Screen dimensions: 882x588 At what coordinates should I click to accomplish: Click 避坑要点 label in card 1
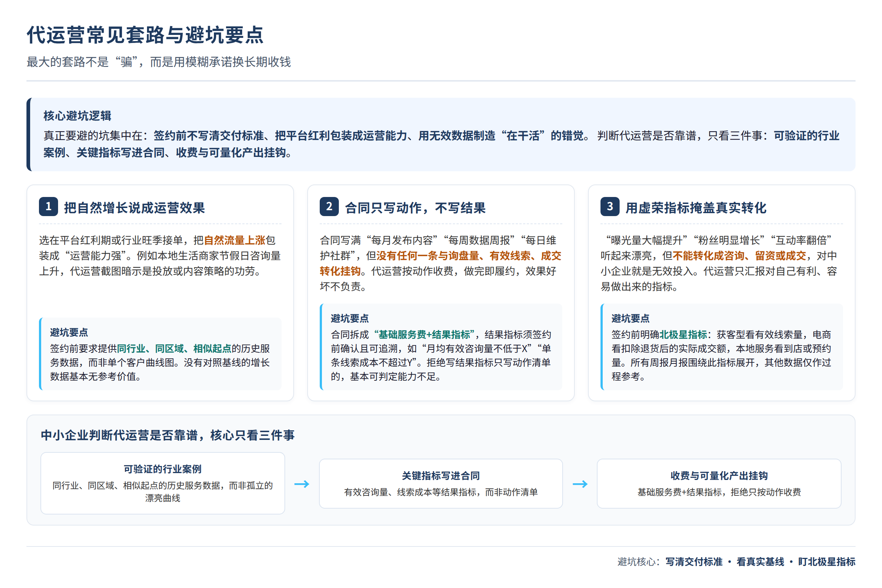pos(69,333)
